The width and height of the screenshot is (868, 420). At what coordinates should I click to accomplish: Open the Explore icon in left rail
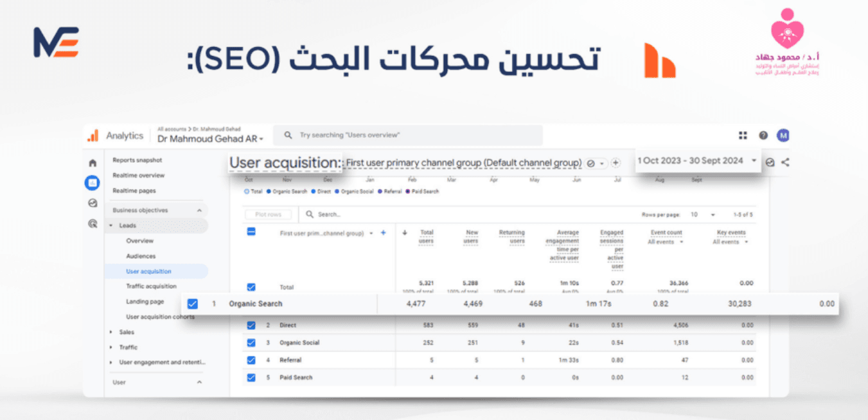click(93, 203)
